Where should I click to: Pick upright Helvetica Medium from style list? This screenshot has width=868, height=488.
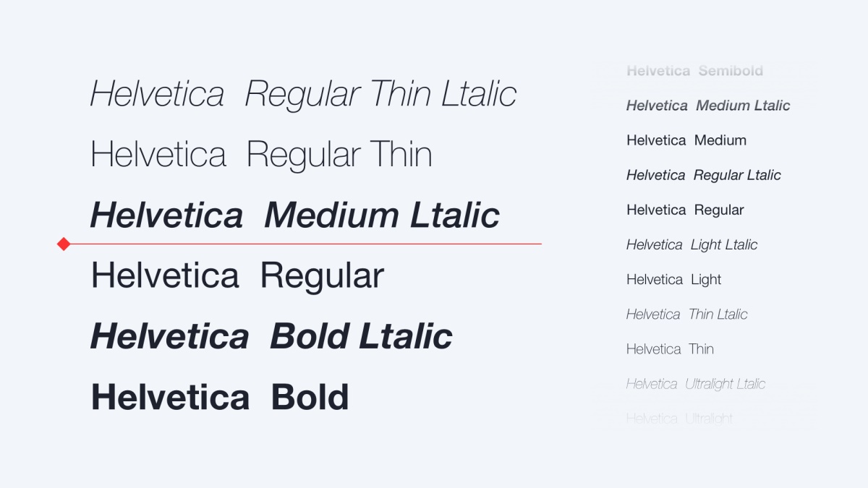(686, 140)
